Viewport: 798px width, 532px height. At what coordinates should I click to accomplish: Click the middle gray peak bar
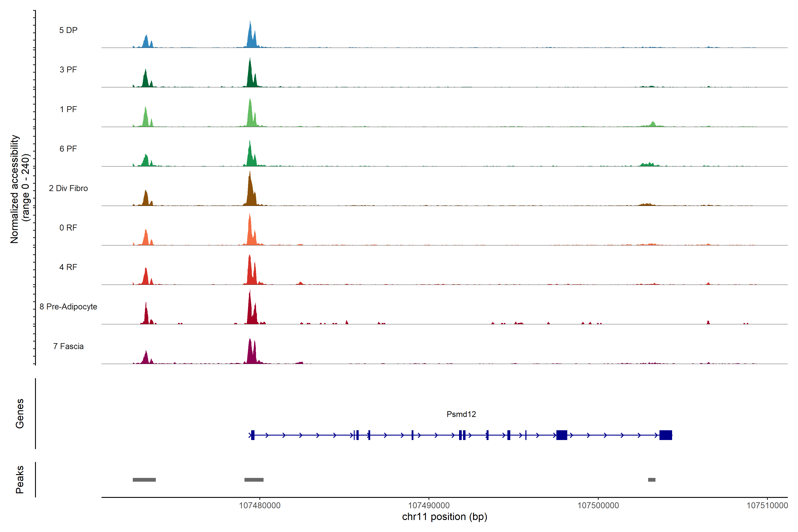coord(254,479)
